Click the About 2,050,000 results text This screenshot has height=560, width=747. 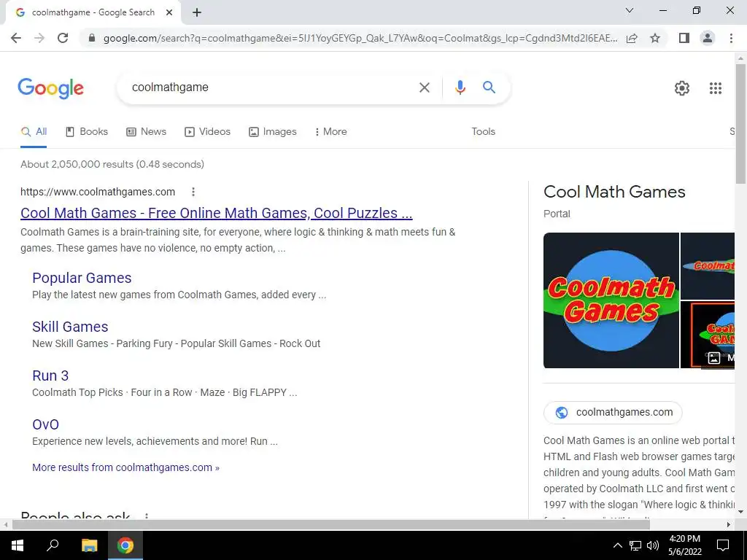(x=112, y=164)
